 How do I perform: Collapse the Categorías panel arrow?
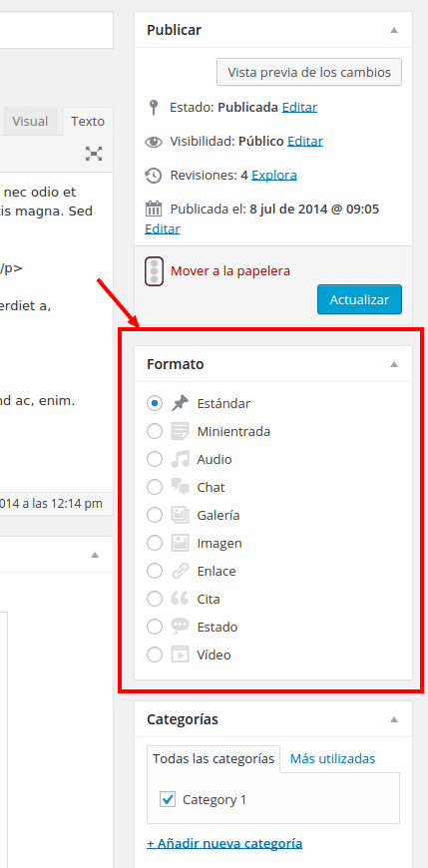click(394, 719)
